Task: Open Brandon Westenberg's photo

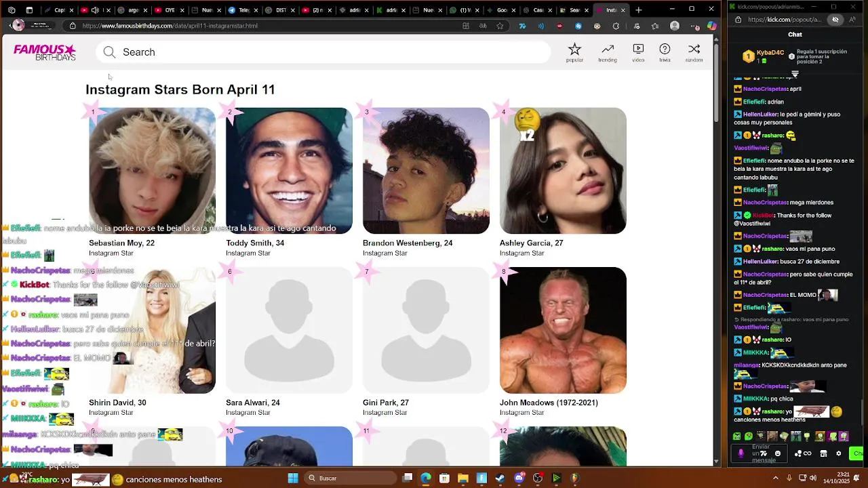Action: tap(426, 171)
